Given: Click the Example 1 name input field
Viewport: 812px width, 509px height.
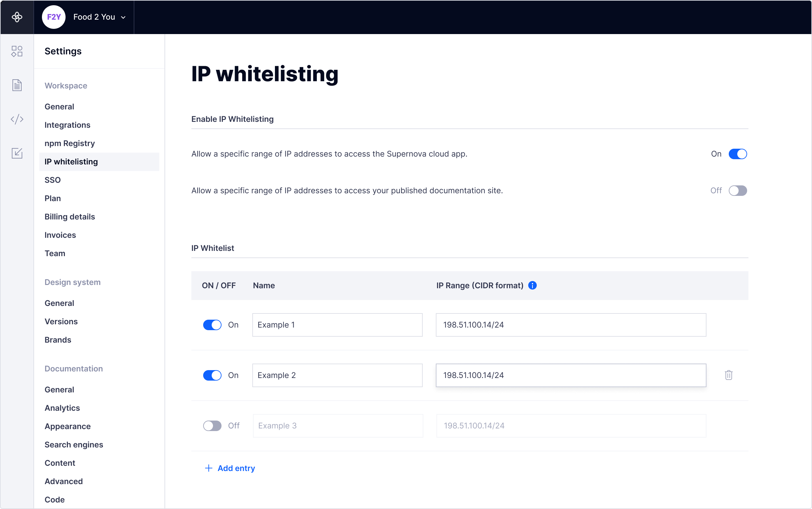Looking at the screenshot, I should click(337, 325).
